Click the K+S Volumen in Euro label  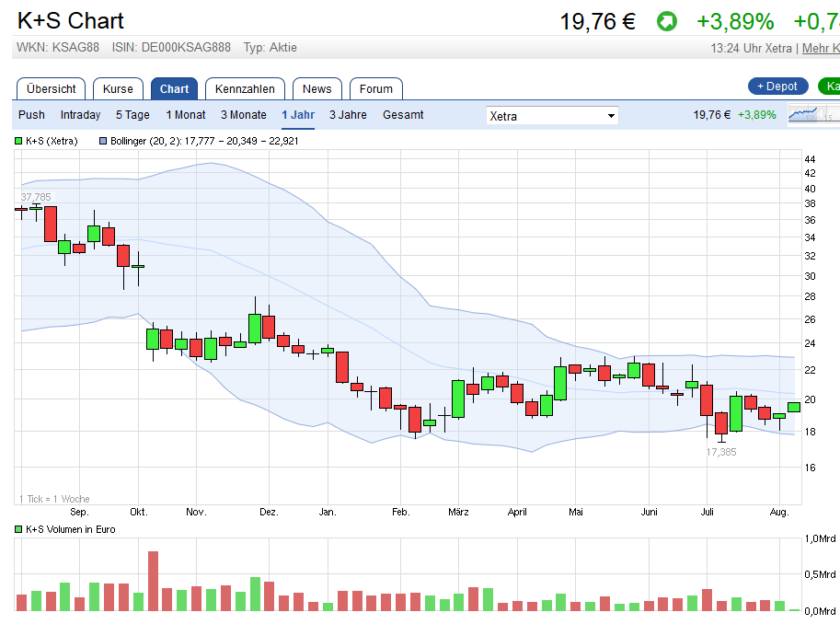coord(71,529)
